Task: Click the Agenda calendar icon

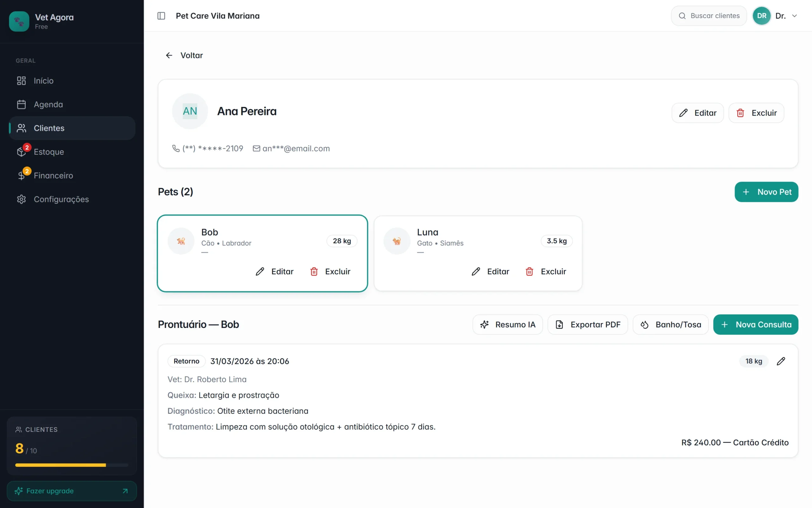Action: pyautogui.click(x=22, y=104)
